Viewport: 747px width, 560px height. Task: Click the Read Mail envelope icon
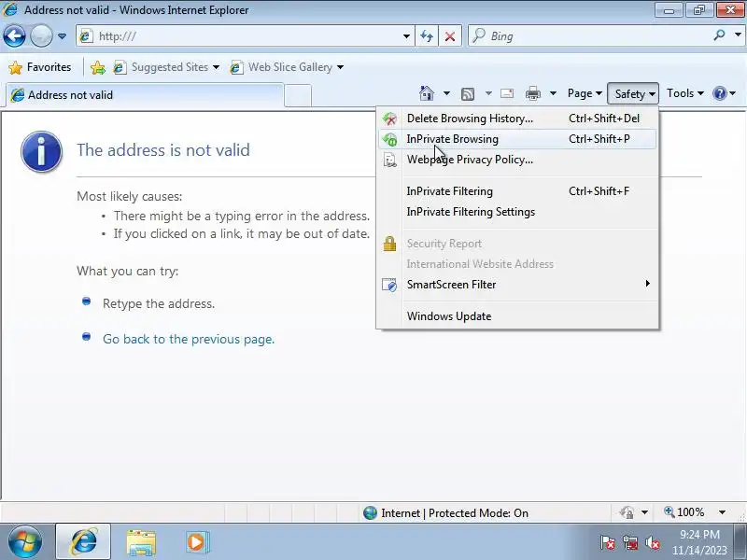(x=507, y=93)
